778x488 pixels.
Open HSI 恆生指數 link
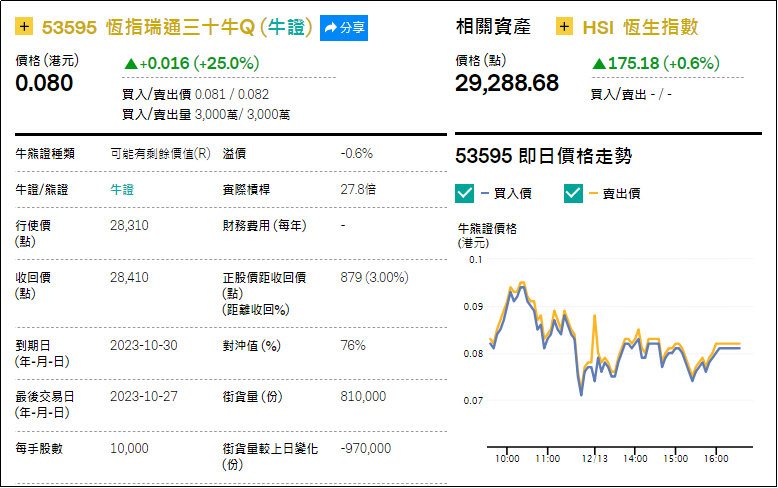tap(641, 27)
